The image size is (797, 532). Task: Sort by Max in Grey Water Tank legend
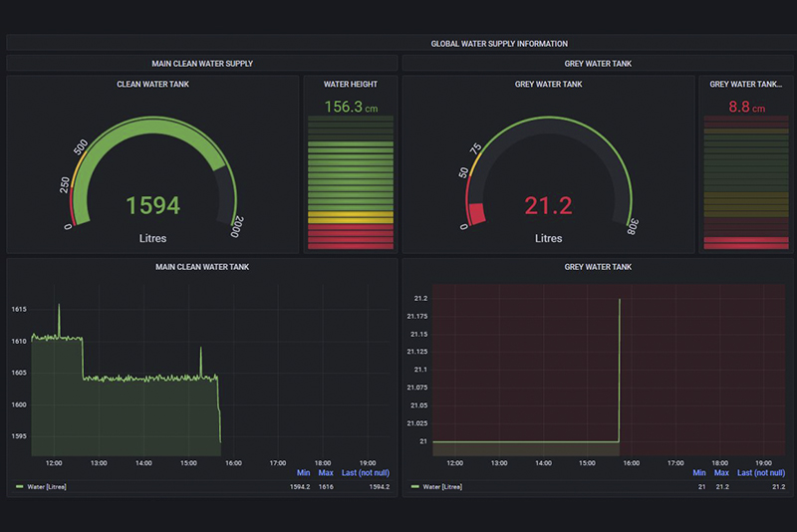point(721,472)
